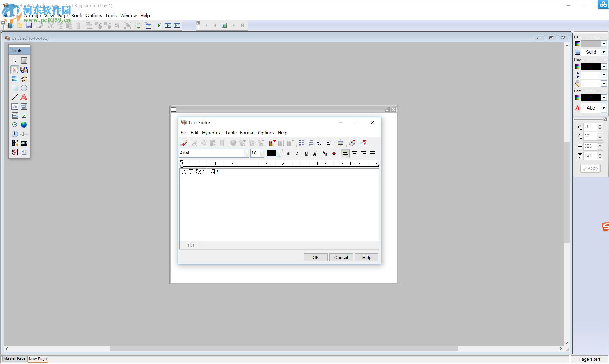Set paragraph alignment to right
The image size is (609, 364).
pyautogui.click(x=364, y=153)
